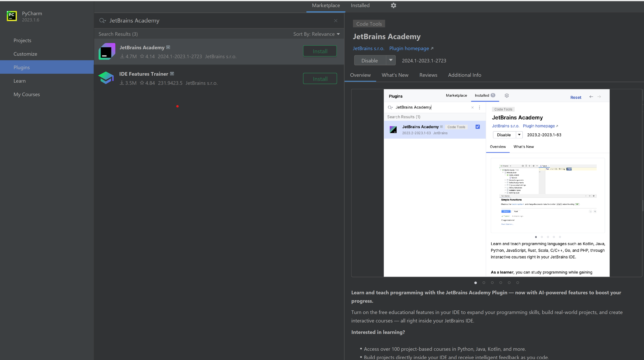Select the fifth screenshot carousel dot

pos(509,283)
